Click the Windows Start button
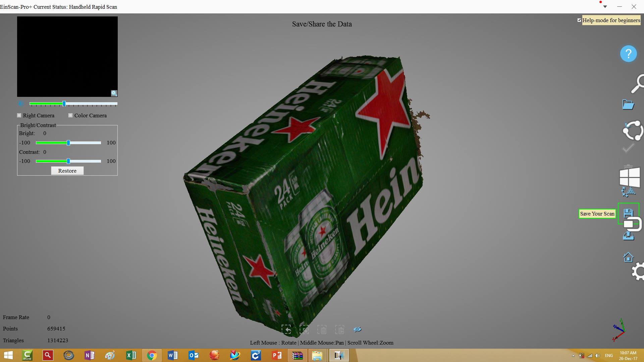Image resolution: width=644 pixels, height=362 pixels. coord(8,355)
